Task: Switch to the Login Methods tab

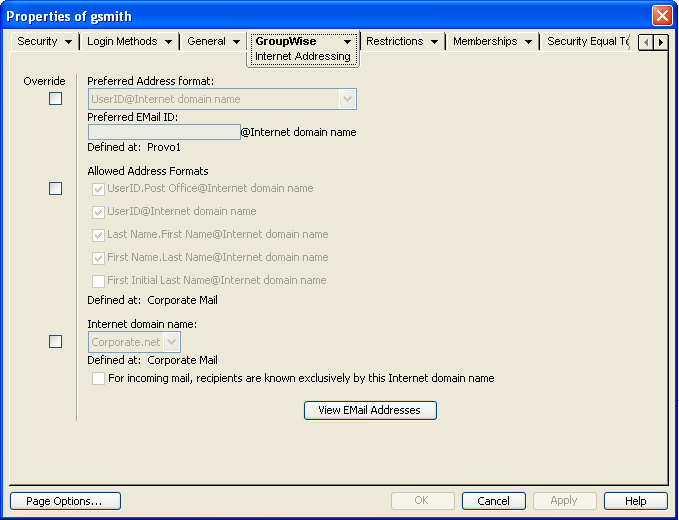Action: click(x=122, y=41)
